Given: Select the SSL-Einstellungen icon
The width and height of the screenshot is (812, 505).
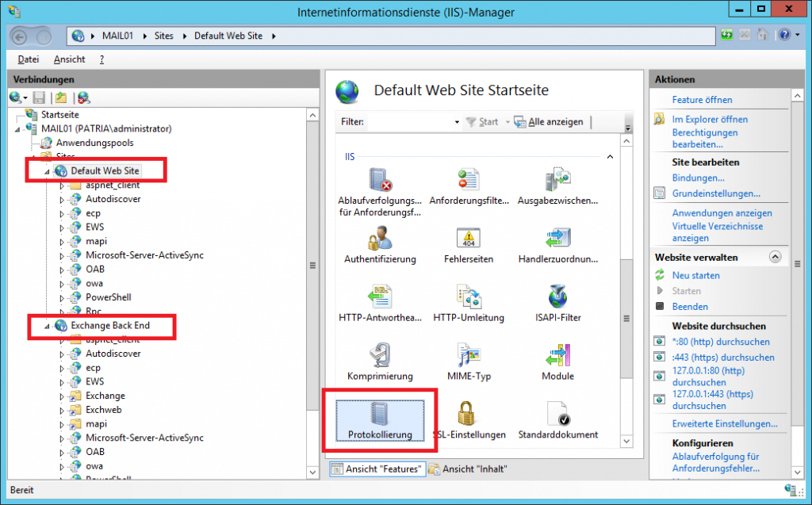Looking at the screenshot, I should pos(469,418).
